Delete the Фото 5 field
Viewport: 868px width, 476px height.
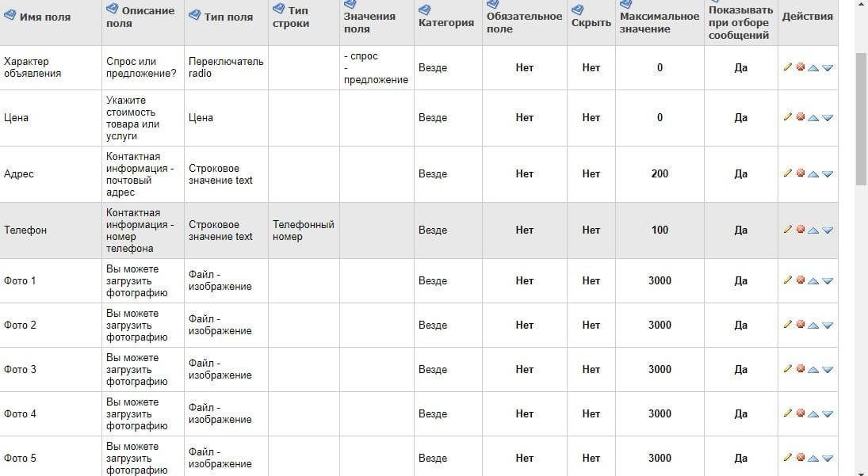pos(801,457)
